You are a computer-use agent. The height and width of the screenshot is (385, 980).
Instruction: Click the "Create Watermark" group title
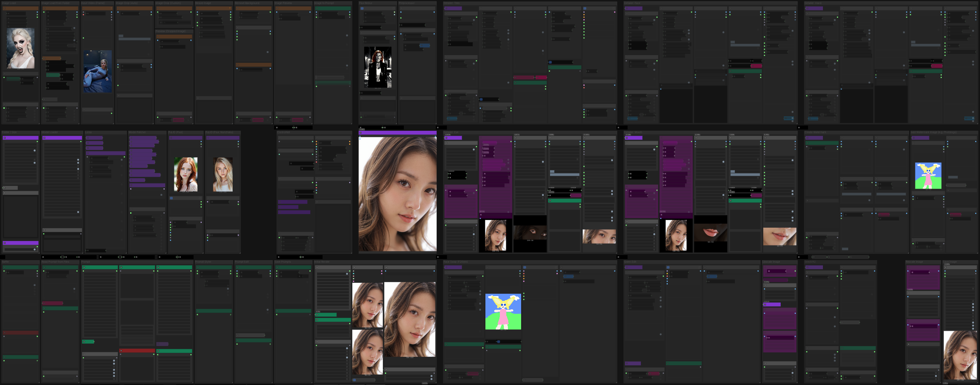pyautogui.click(x=816, y=132)
